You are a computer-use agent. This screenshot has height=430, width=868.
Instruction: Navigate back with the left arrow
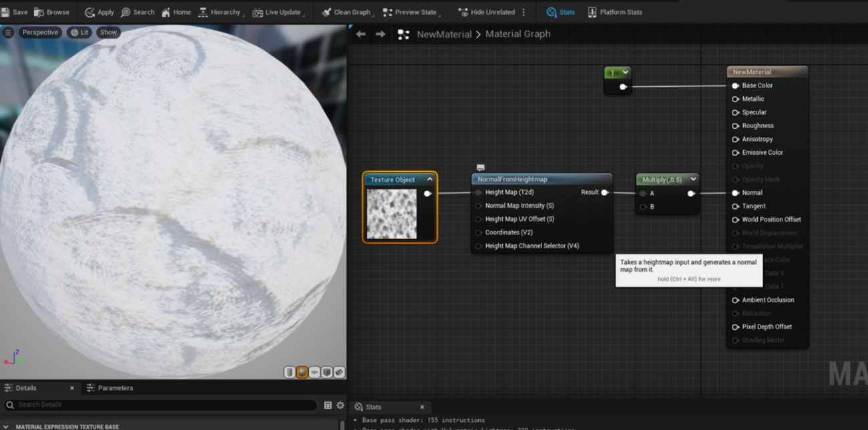(x=361, y=34)
